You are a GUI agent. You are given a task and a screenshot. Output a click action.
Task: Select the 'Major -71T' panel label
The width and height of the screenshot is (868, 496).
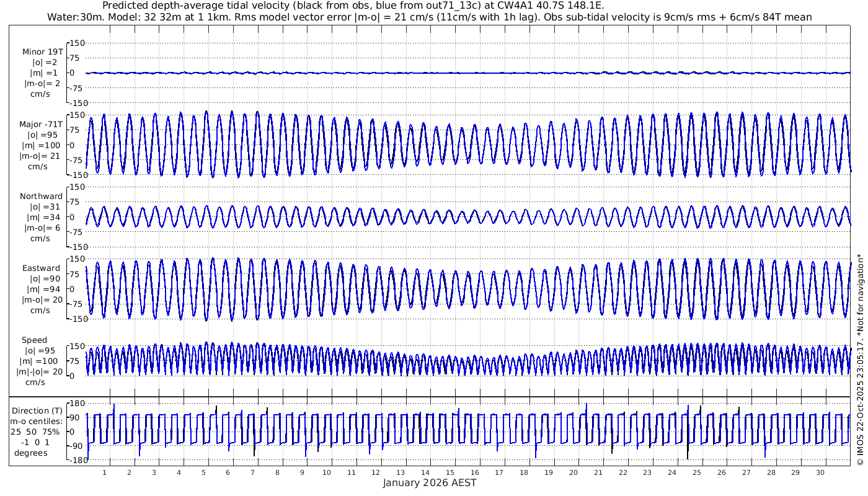click(x=41, y=124)
